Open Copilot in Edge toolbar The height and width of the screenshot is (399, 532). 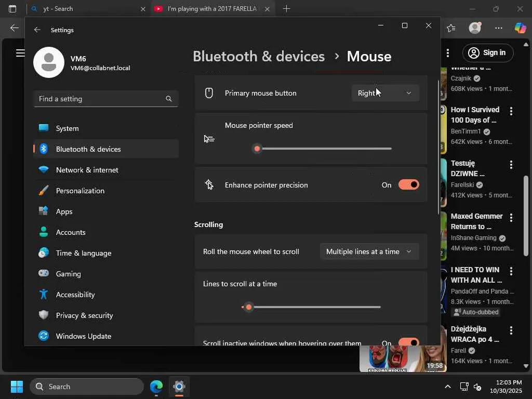click(x=520, y=28)
